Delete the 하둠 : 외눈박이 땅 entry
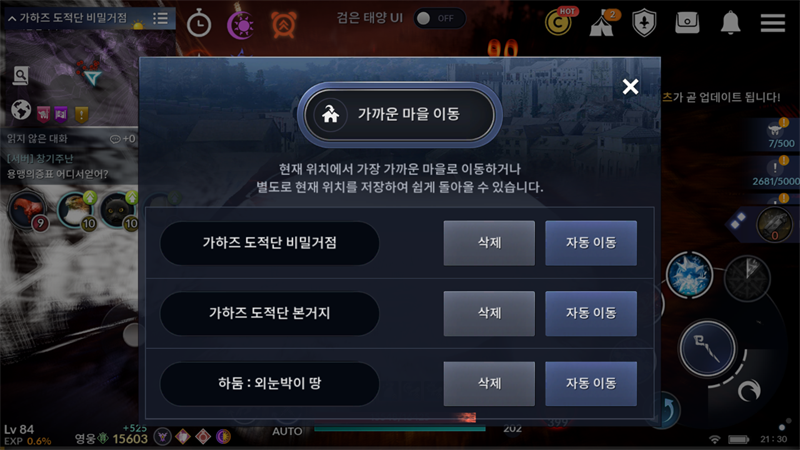800x450 pixels. (x=489, y=384)
